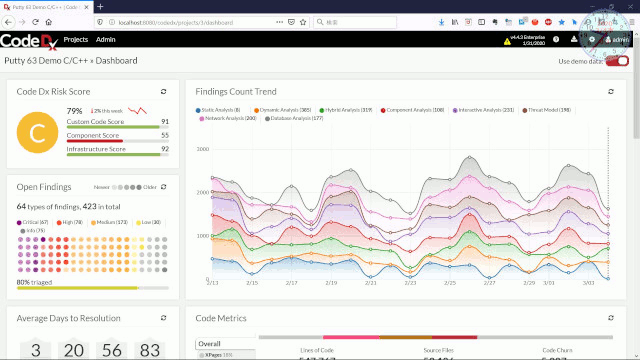Open Firefox downloads arrow icon
This screenshot has height=360, width=640.
click(x=441, y=22)
